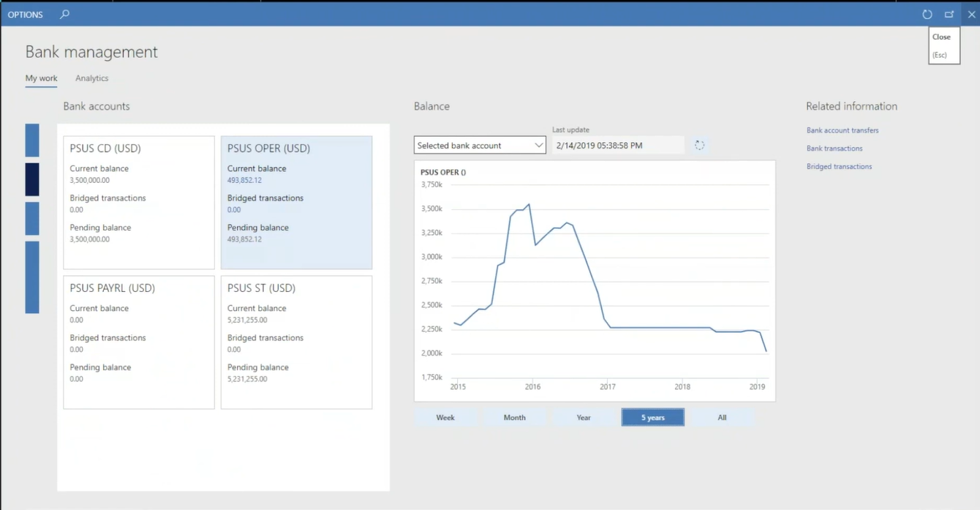This screenshot has width=980, height=510.
Task: Click PSUS CD current balance 3,500,000.00
Action: pyautogui.click(x=90, y=180)
